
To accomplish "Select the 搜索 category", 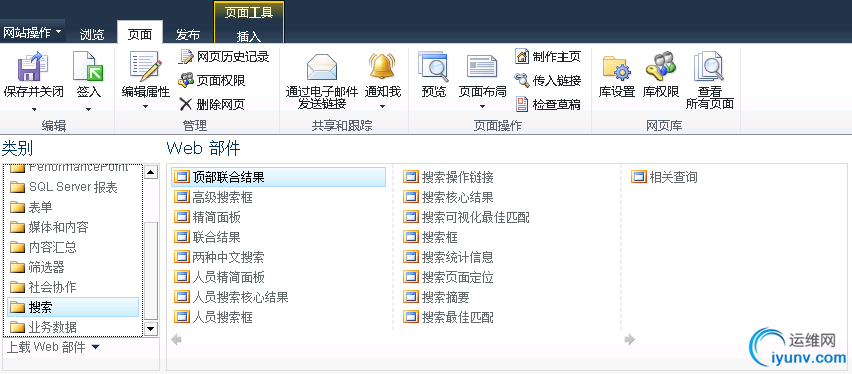I will (73, 307).
